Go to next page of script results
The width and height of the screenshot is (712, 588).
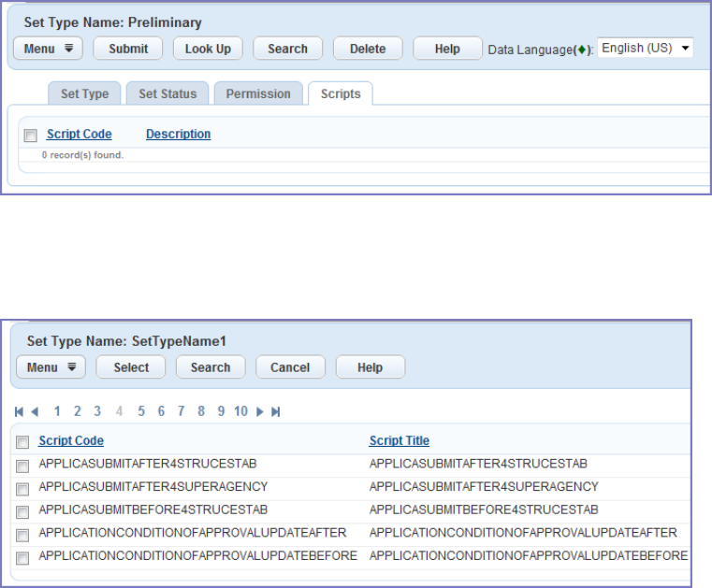[260, 411]
